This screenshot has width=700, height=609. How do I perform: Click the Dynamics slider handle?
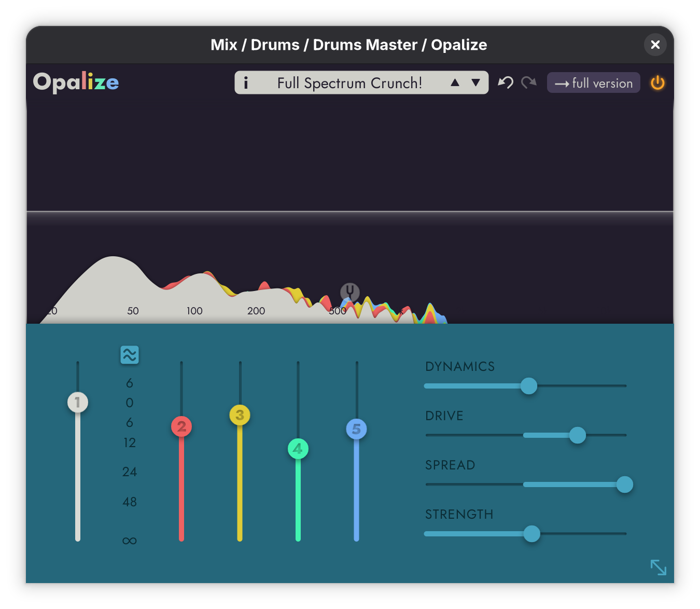pyautogui.click(x=529, y=386)
